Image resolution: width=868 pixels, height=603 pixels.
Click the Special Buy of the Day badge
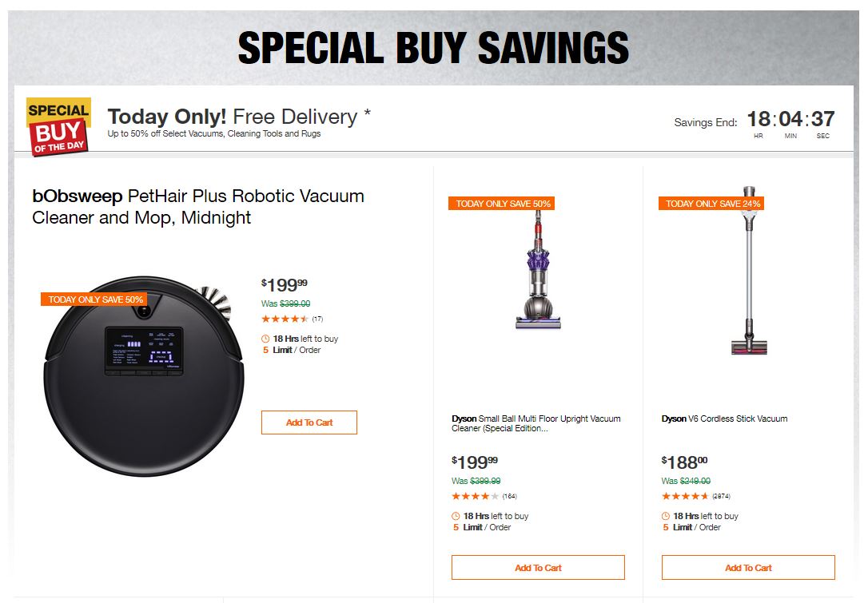pyautogui.click(x=58, y=126)
